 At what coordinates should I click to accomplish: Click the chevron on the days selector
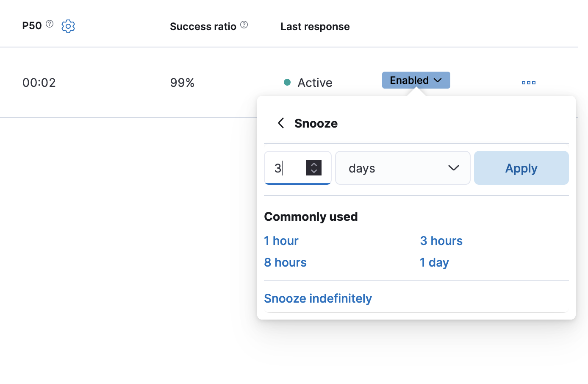454,168
